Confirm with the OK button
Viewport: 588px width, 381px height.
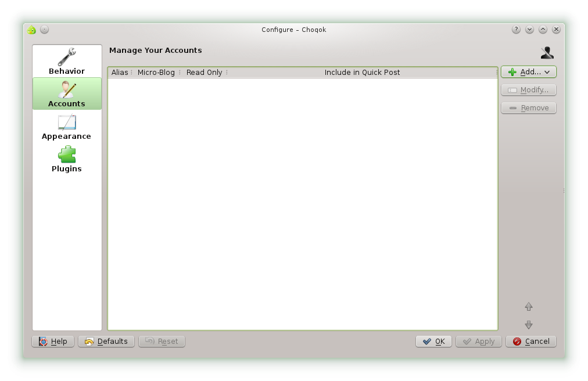click(433, 342)
